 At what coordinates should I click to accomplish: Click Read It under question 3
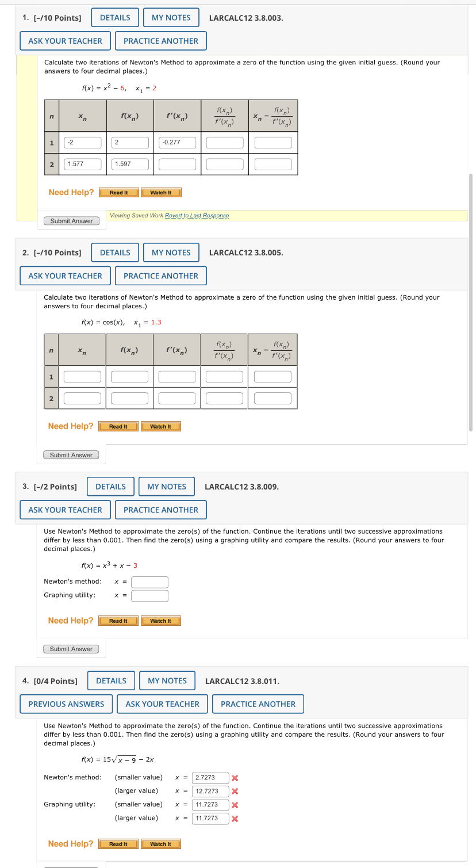[x=118, y=620]
